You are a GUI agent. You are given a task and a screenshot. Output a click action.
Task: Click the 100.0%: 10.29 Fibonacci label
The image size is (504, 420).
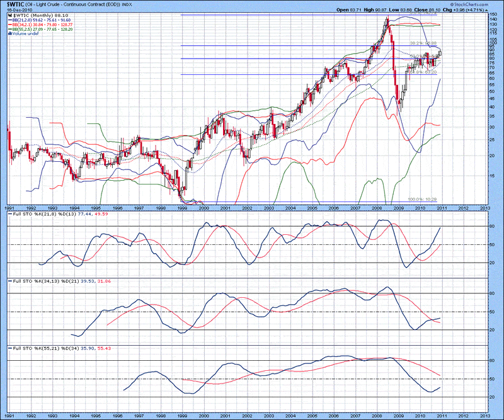tap(423, 200)
